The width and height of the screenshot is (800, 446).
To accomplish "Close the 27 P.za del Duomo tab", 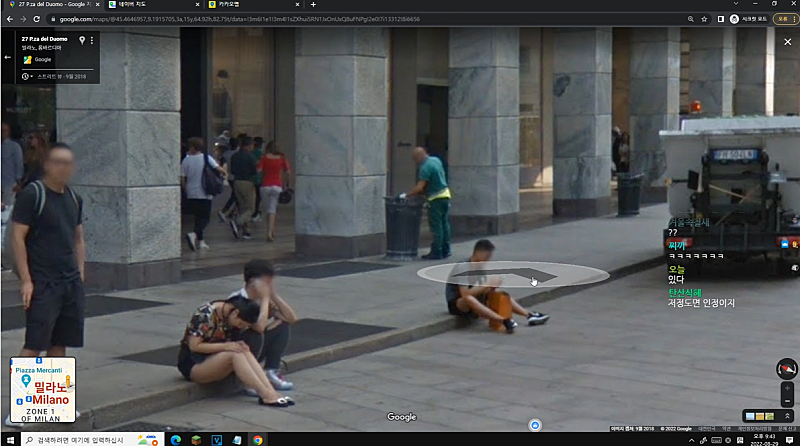I will pos(97,5).
